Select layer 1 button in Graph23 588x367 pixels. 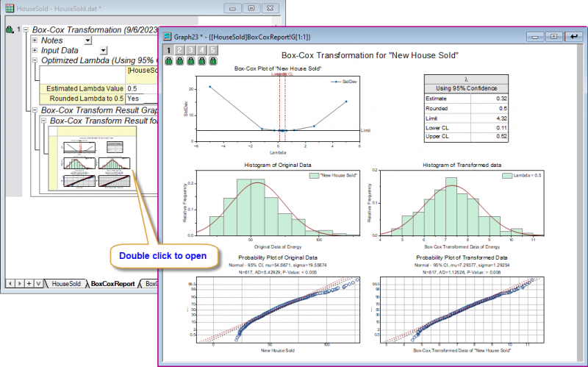tap(168, 50)
